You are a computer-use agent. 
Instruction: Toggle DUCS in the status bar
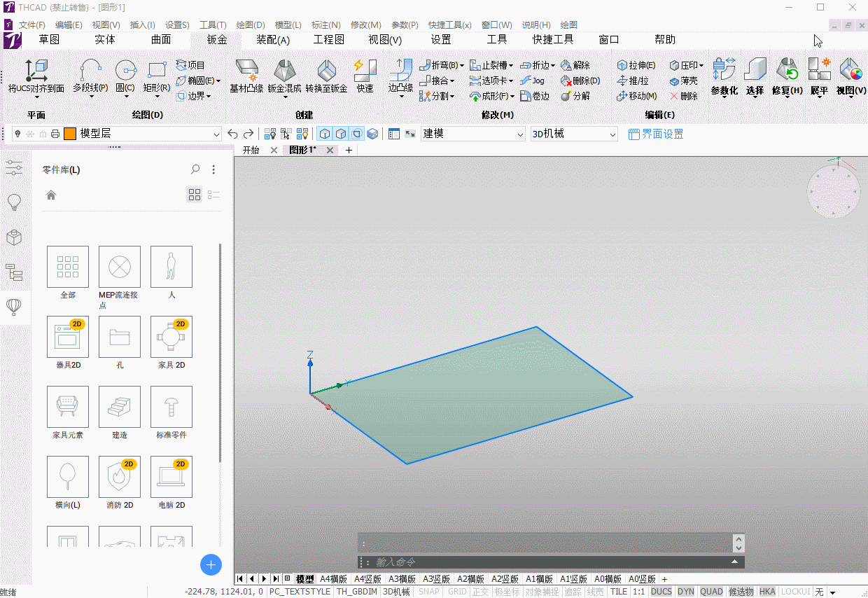(661, 592)
